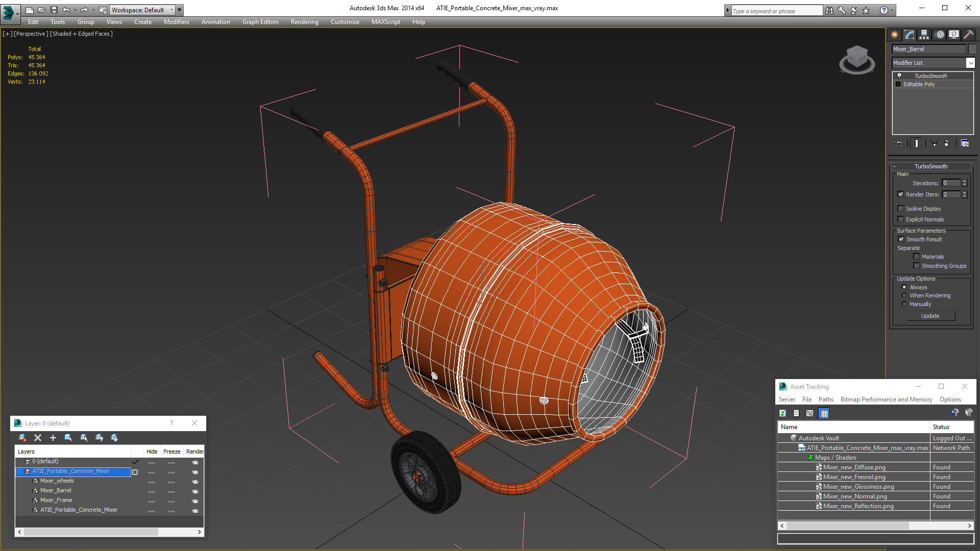Click add selected objects plus icon
980x551 pixels.
pos(53,438)
